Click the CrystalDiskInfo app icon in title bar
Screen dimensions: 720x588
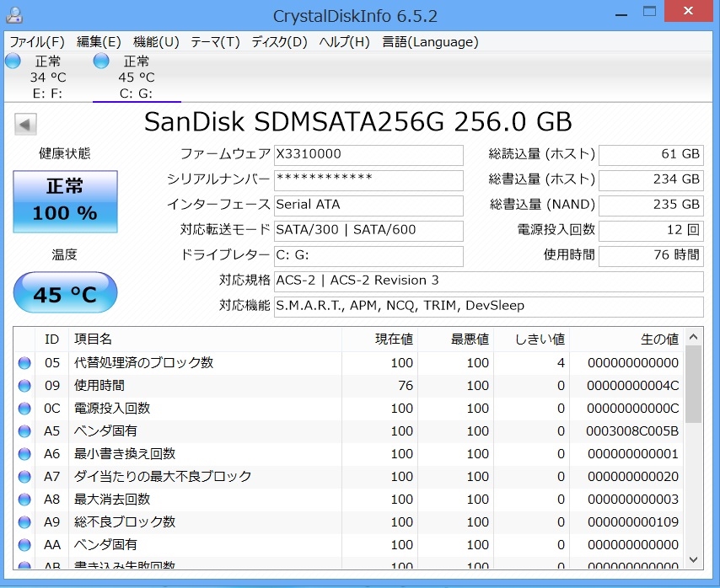(14, 14)
